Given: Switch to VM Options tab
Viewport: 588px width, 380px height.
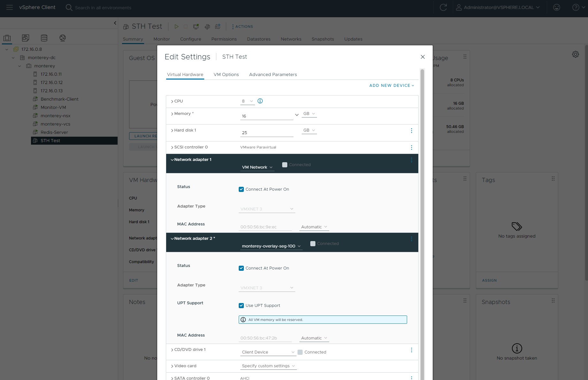Looking at the screenshot, I should [226, 74].
